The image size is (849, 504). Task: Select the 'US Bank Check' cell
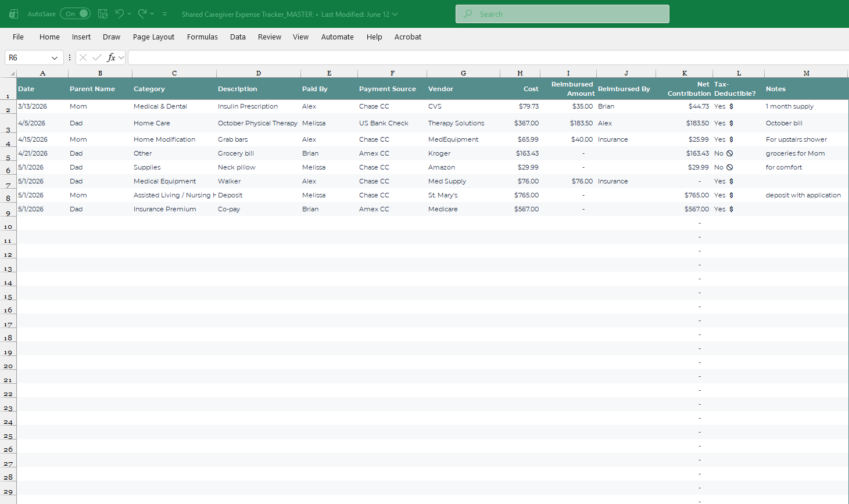pyautogui.click(x=392, y=123)
